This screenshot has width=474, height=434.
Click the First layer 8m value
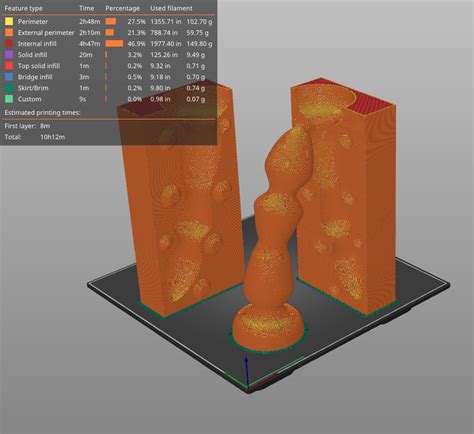coord(45,126)
